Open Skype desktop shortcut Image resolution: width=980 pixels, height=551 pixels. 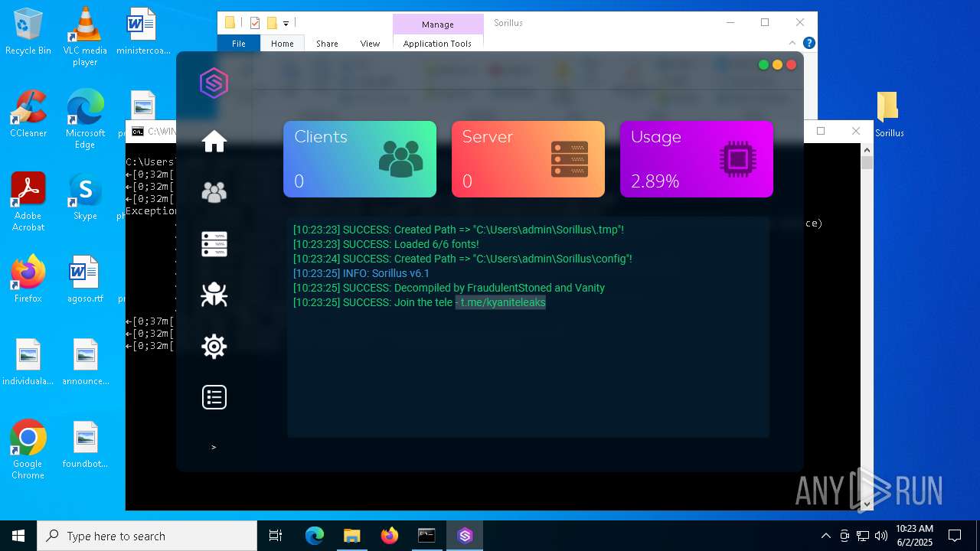point(85,197)
